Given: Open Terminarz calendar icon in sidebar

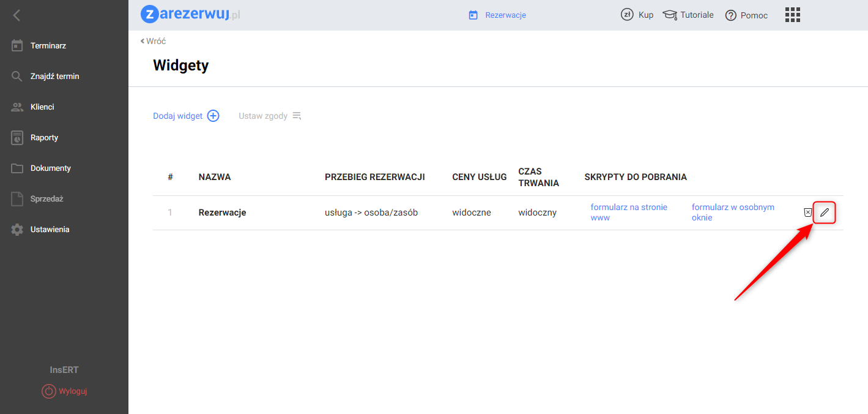Looking at the screenshot, I should 17,45.
